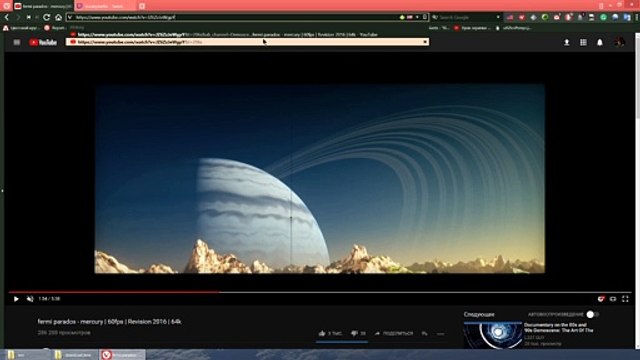Viewport: 640px width, 360px height.
Task: Open 'Documentary on the 80s and 90s Demoscene' link
Action: 559,327
